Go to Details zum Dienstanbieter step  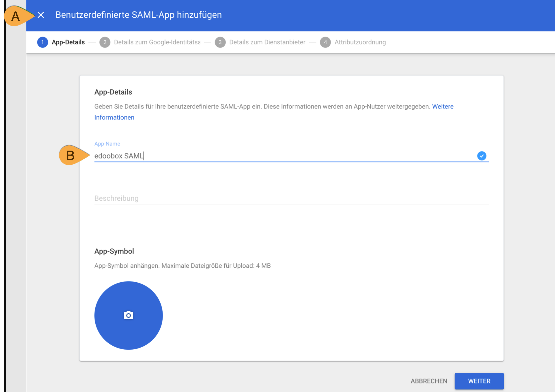point(267,42)
